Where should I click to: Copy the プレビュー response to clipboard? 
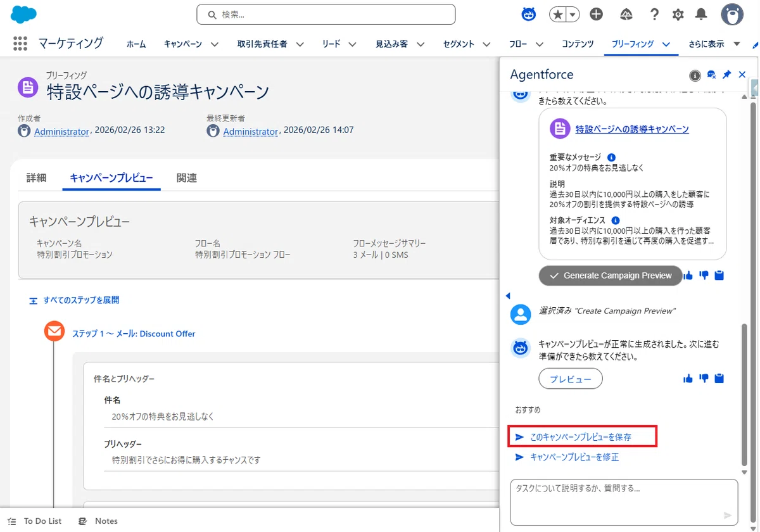coord(719,379)
